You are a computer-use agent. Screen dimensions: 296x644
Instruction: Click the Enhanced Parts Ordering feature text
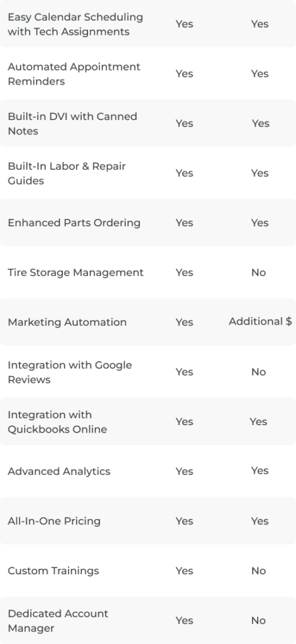(74, 223)
